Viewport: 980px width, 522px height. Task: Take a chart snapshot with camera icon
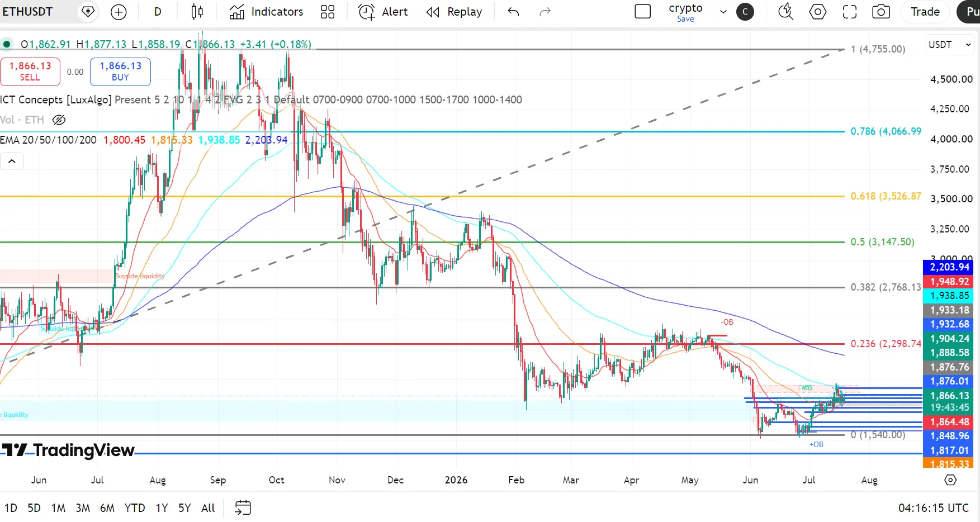click(x=881, y=12)
